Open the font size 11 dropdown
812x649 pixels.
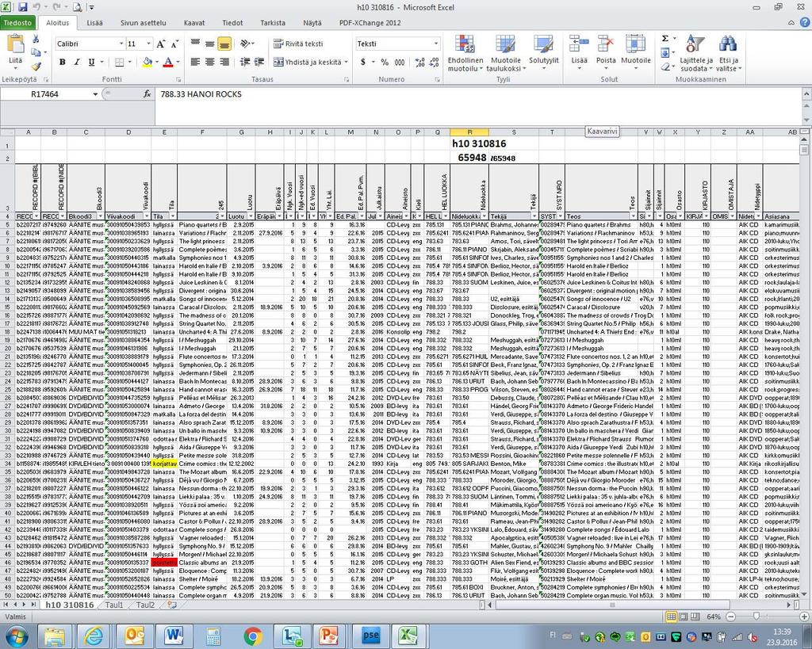tap(148, 44)
